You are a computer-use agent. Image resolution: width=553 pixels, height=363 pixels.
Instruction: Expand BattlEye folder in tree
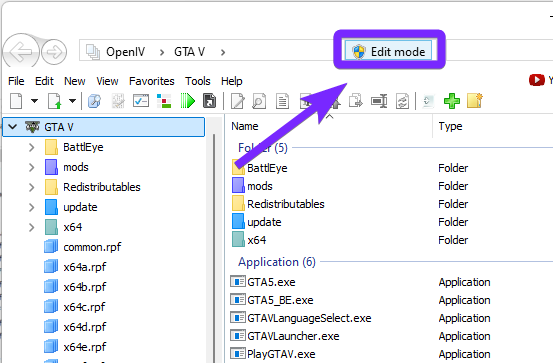(x=31, y=147)
